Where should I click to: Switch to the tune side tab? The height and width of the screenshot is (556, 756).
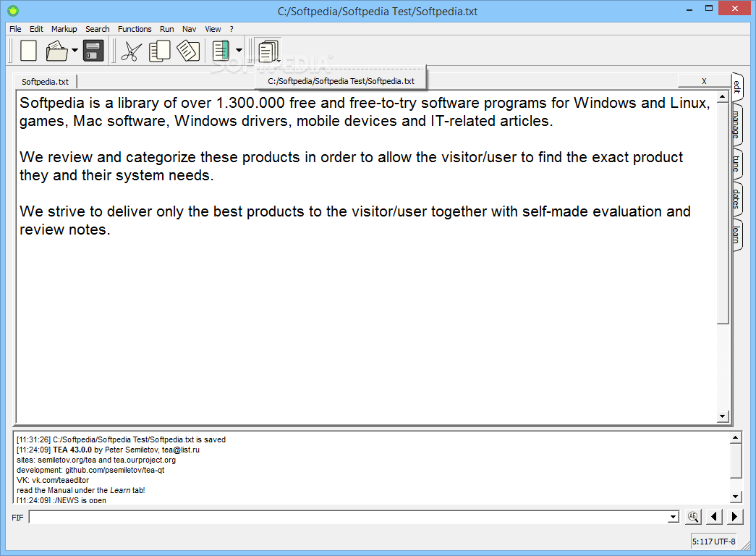pyautogui.click(x=737, y=164)
